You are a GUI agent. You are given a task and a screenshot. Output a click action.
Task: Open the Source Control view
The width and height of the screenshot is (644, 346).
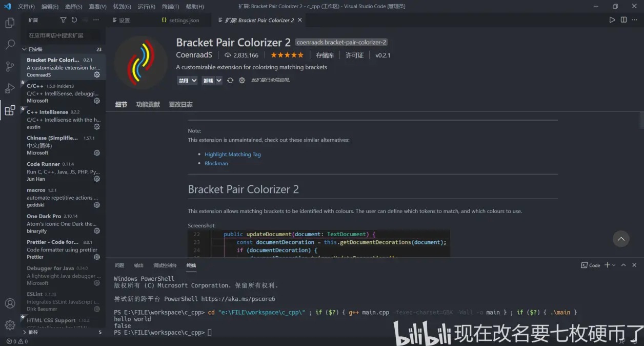10,67
